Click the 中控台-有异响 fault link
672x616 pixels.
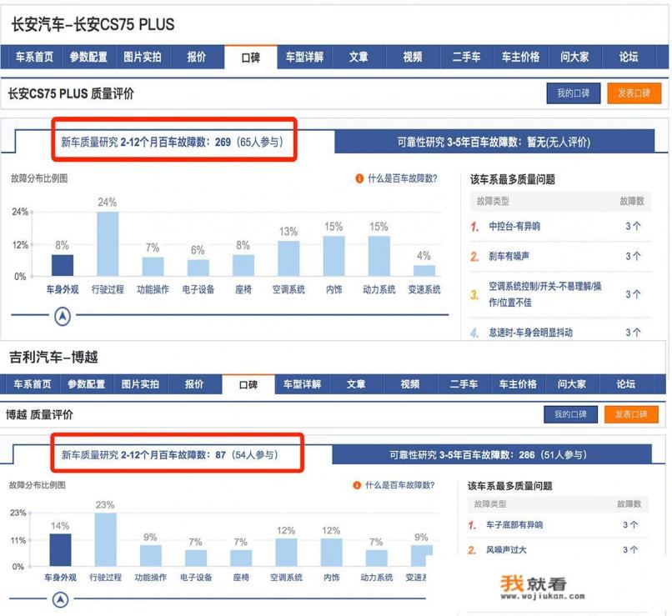514,226
